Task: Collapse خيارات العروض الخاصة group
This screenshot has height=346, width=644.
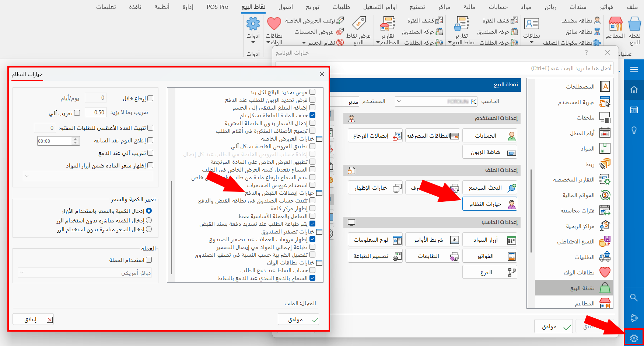Action: click(x=319, y=139)
